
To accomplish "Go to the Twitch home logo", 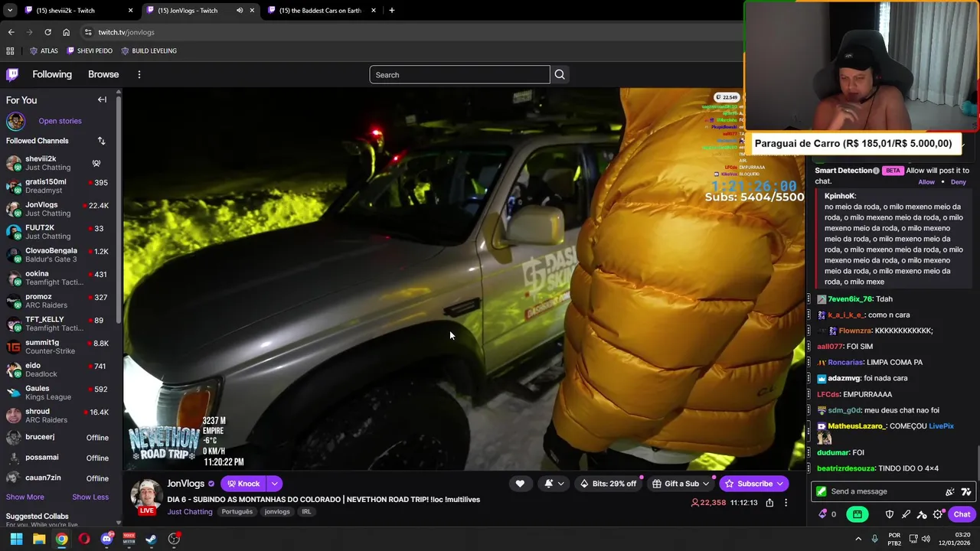I will coord(12,74).
